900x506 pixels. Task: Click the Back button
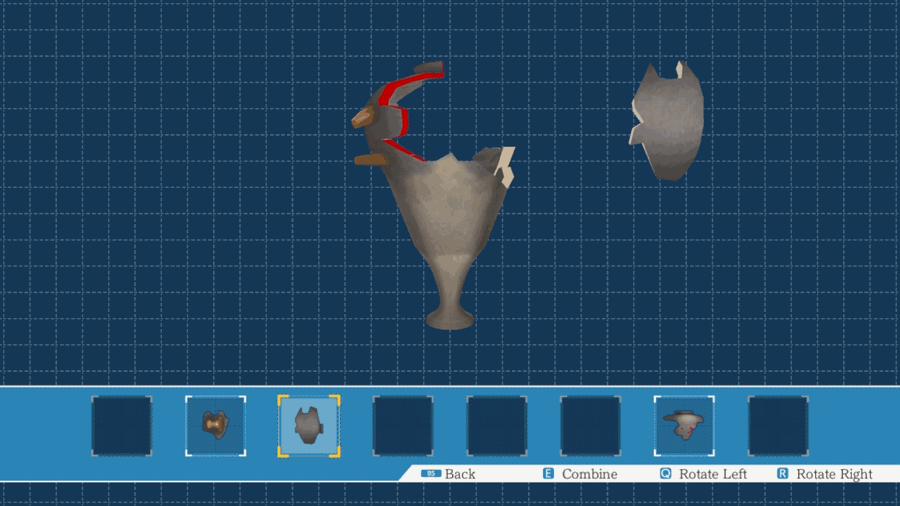pos(448,474)
